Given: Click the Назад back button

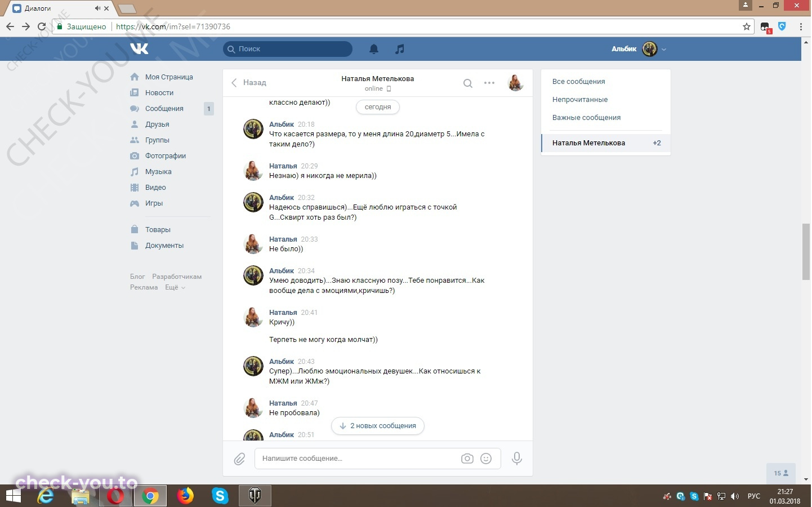Looking at the screenshot, I should tap(248, 83).
